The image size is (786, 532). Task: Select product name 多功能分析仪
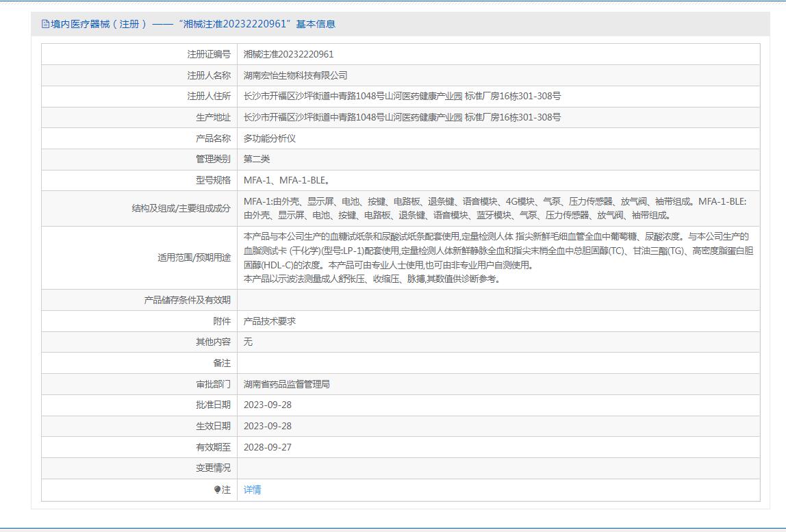(x=269, y=138)
